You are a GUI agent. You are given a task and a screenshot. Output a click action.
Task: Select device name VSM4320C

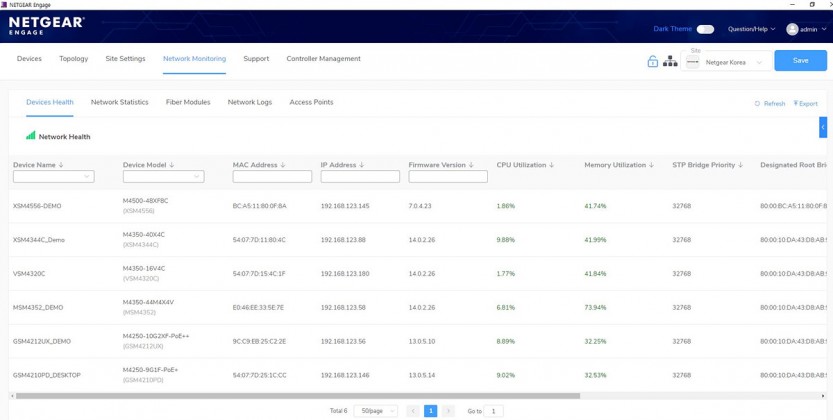coord(29,274)
